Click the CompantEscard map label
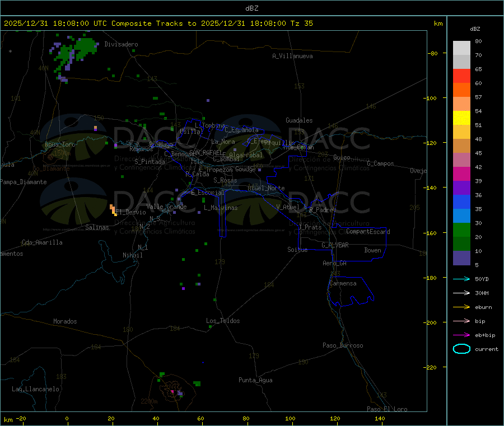504x426 pixels. click(x=368, y=231)
